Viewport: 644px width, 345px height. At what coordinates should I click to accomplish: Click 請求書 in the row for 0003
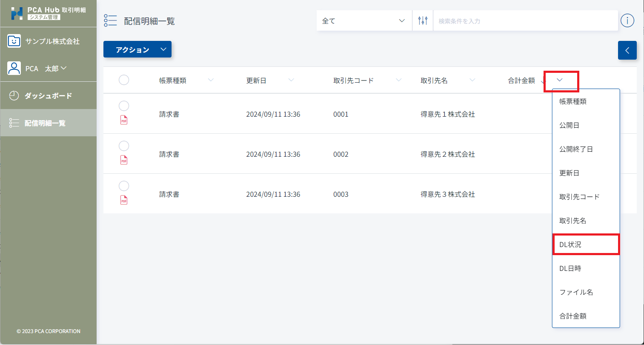[x=169, y=194]
